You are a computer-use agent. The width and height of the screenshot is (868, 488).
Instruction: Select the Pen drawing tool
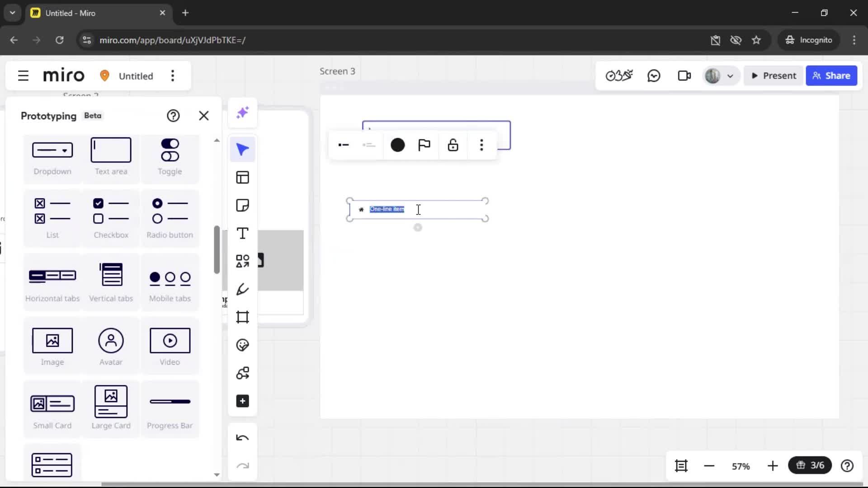point(243,289)
